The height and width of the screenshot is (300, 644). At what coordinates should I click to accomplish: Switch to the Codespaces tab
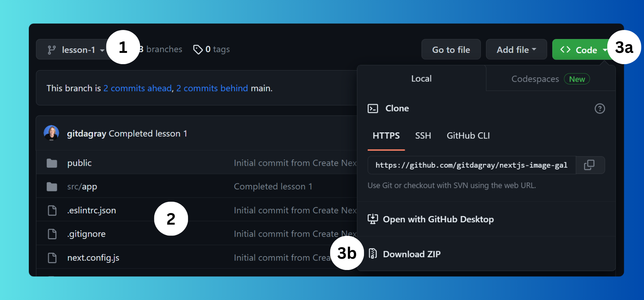[550, 79]
